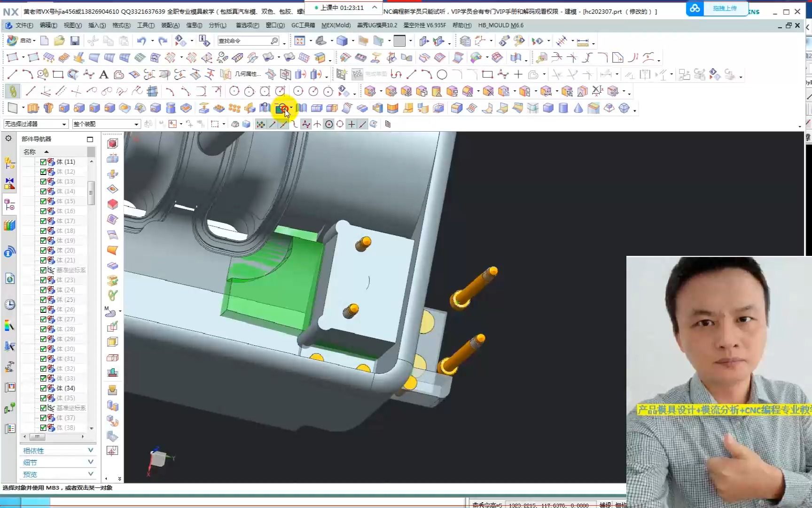
Task: Open the 整个装配 scope dropdown
Action: (106, 124)
